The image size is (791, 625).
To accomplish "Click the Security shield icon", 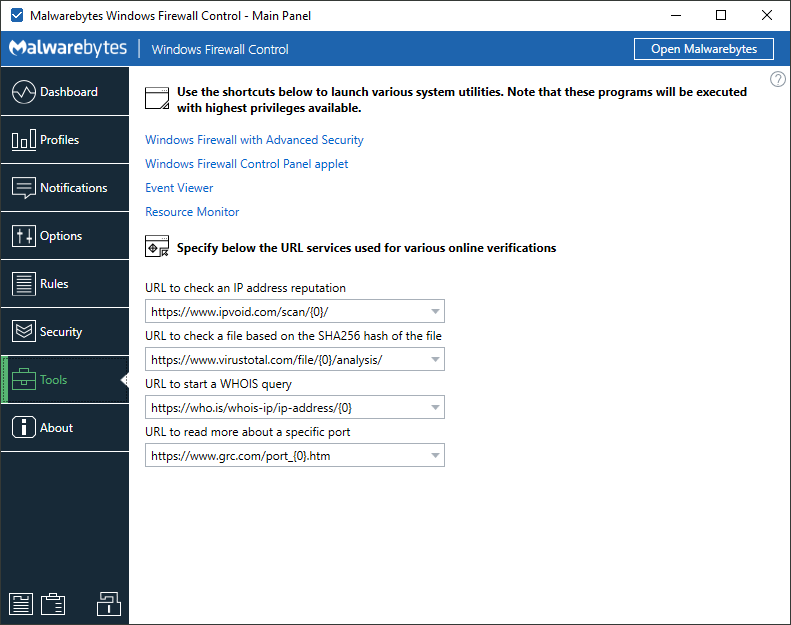I will click(x=23, y=331).
